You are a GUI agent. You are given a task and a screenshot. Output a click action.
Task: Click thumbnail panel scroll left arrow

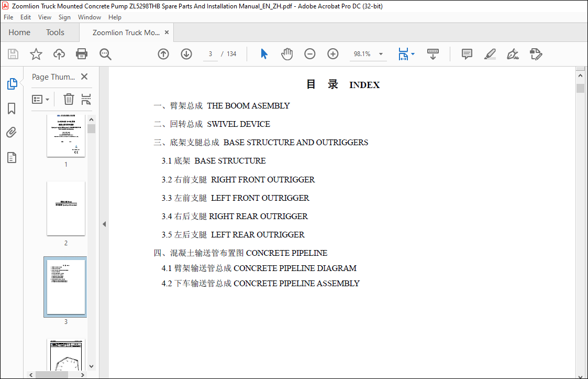tap(31, 375)
